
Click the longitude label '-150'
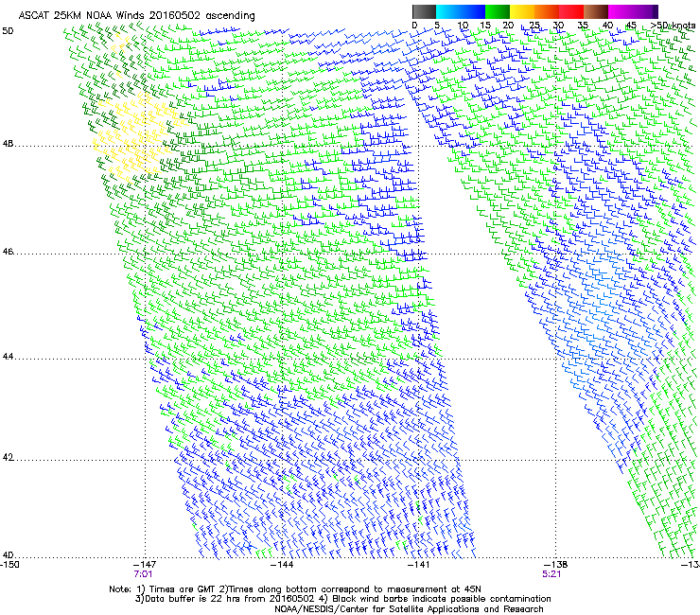tap(9, 565)
